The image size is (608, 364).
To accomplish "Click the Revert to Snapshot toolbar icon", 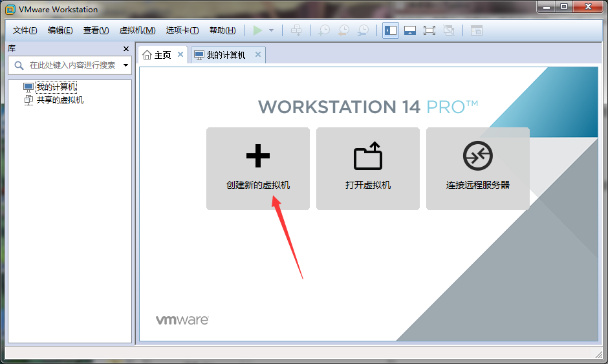I will 343,30.
